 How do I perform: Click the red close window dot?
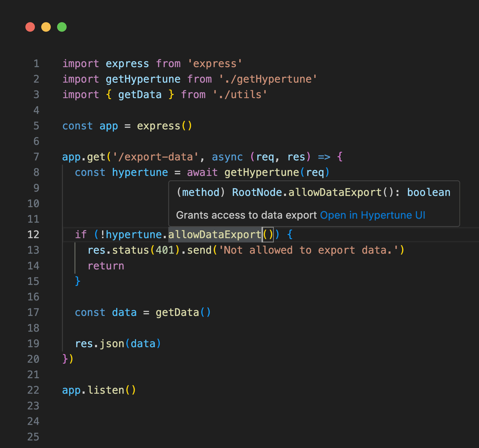coord(30,27)
